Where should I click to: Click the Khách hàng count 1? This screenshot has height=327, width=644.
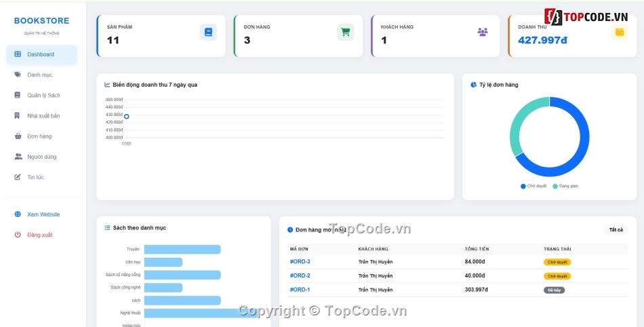coord(384,40)
